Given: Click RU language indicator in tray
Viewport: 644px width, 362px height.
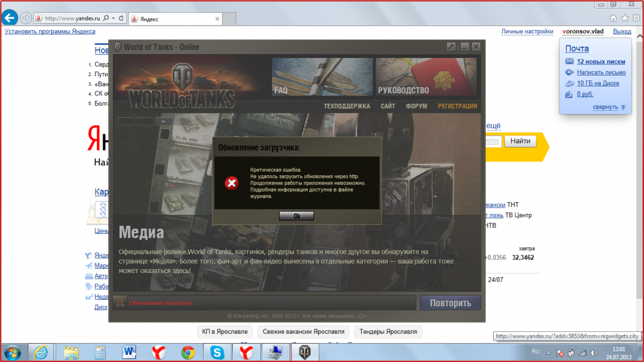Looking at the screenshot, I should 535,352.
